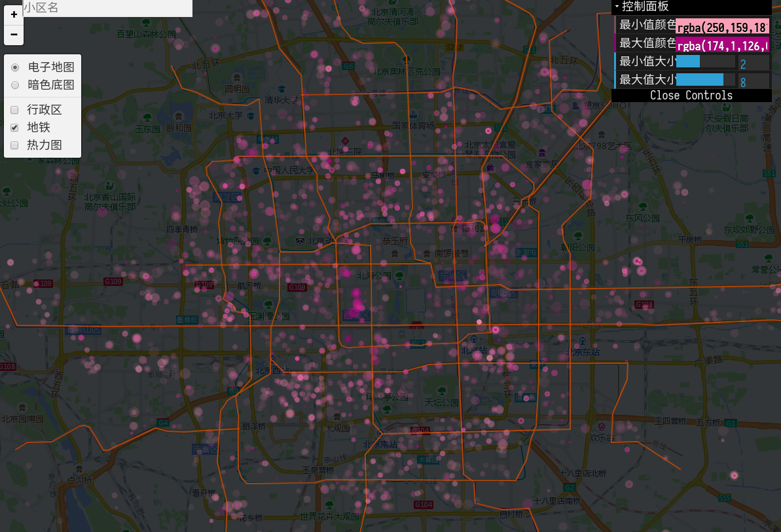Select the 电子地图 basemap radio button
This screenshot has height=532, width=781.
click(15, 67)
